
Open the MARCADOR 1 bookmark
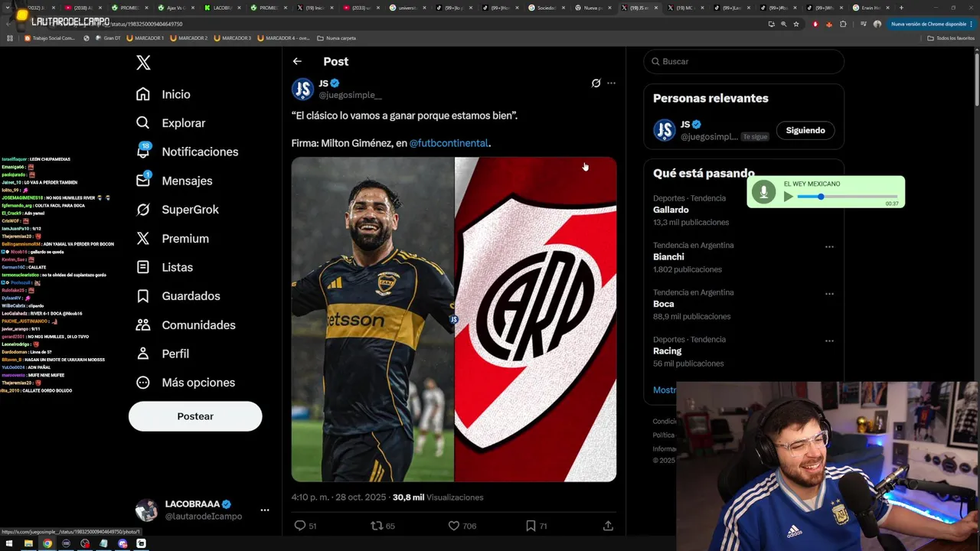click(145, 37)
